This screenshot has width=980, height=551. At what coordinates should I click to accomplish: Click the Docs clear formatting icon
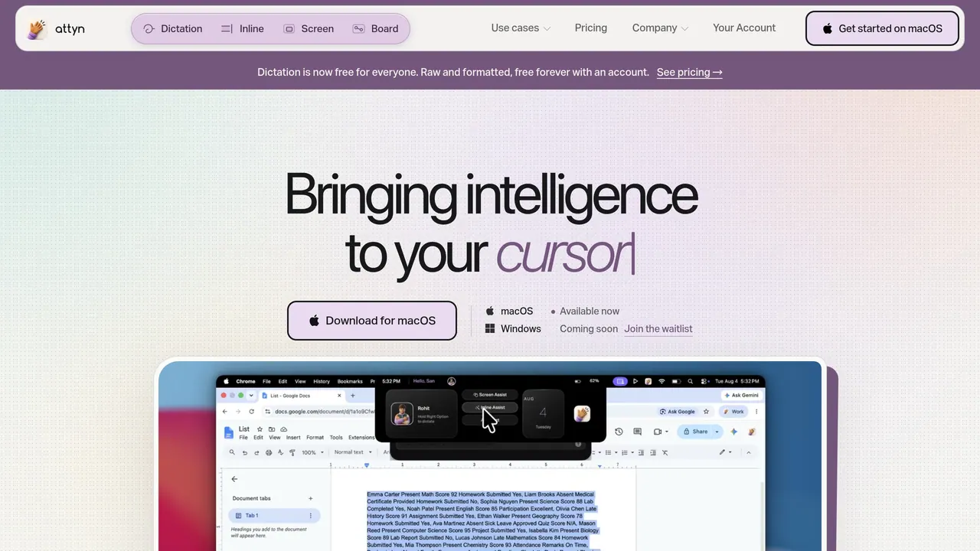pos(665,452)
